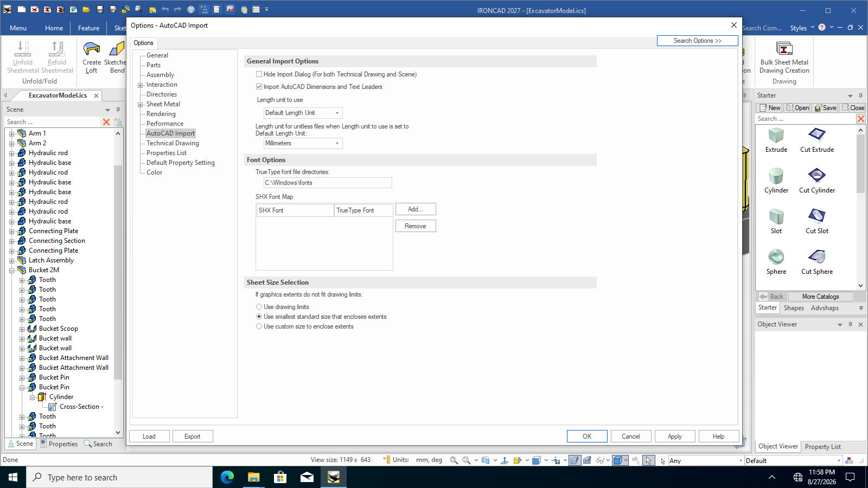
Task: Clear the Scene browser search with red X
Action: tap(106, 122)
